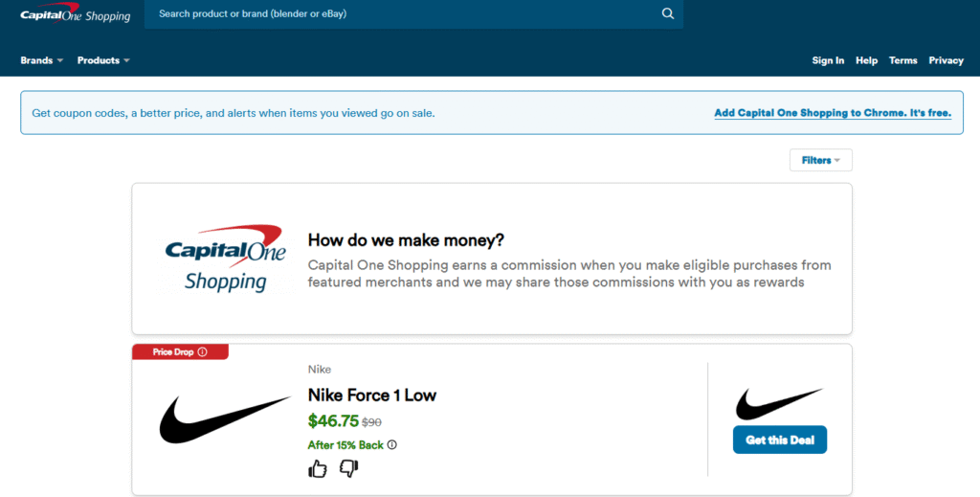Click the Capital One Shopping header logo
The image size is (980, 497).
pyautogui.click(x=75, y=13)
